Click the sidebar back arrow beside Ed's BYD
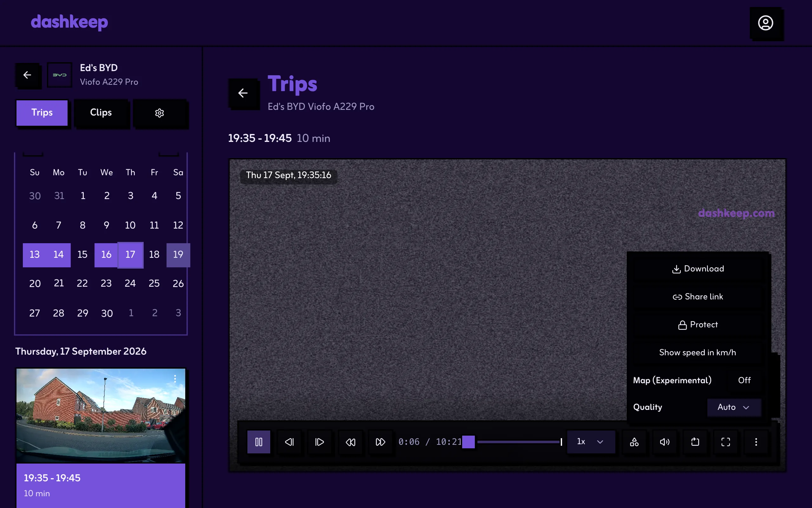 coord(28,75)
